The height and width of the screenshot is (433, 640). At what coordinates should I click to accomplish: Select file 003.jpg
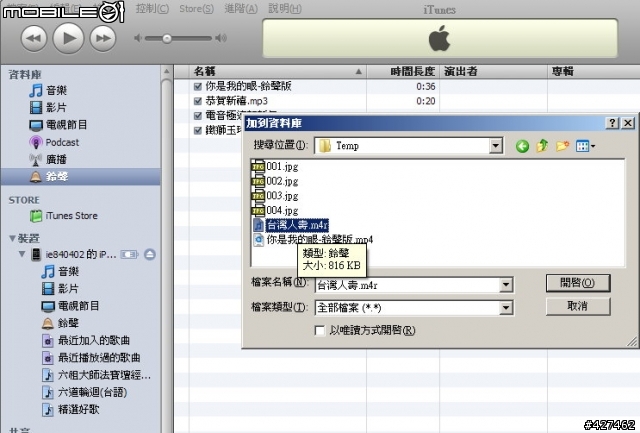[275, 196]
